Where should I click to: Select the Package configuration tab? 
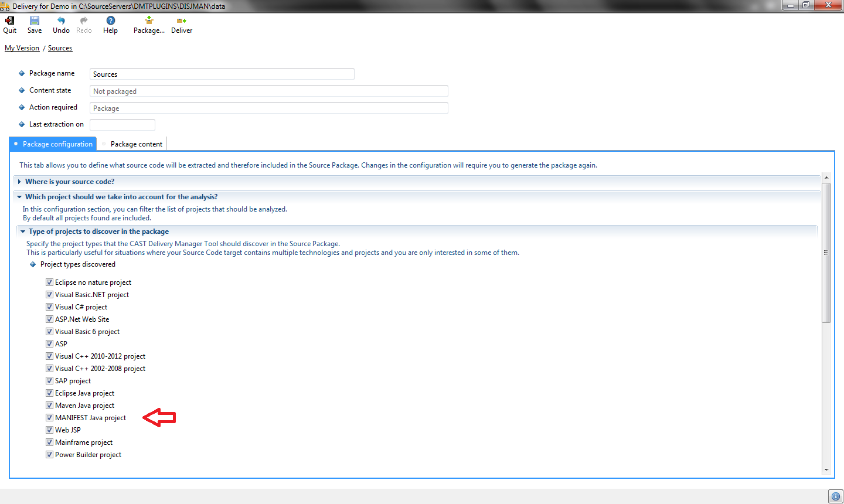point(57,144)
